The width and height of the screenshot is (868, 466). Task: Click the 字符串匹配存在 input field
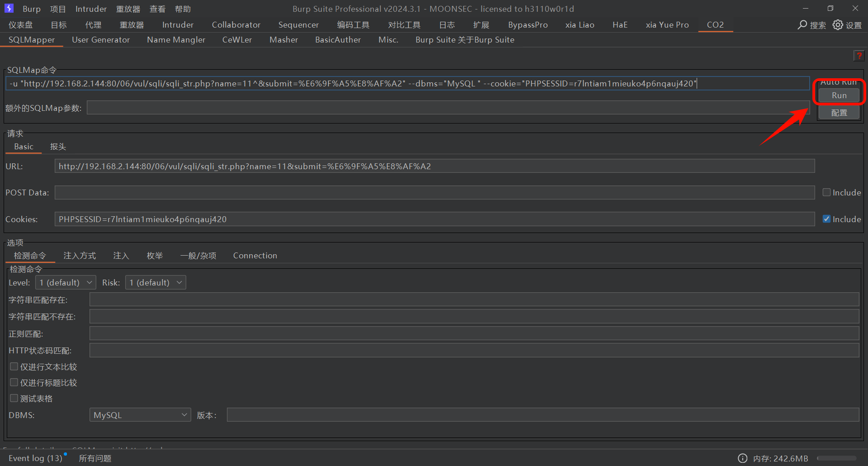pos(474,300)
